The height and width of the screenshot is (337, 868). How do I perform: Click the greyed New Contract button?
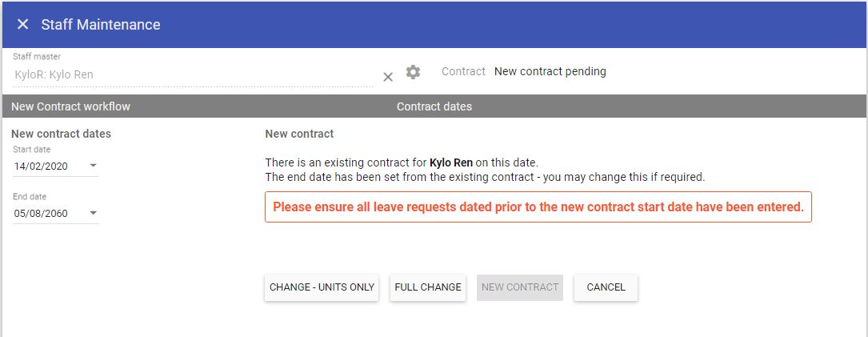[520, 287]
